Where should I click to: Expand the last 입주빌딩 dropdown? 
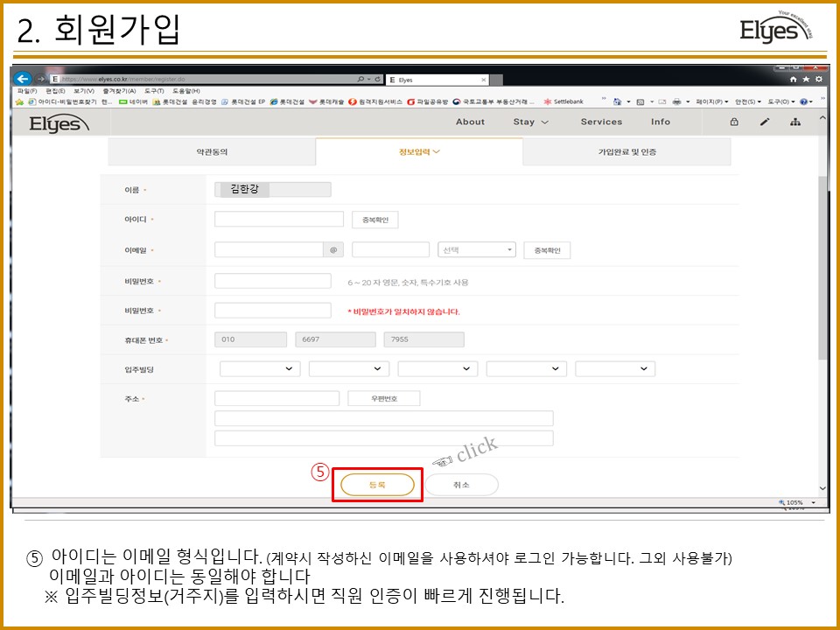(x=615, y=368)
